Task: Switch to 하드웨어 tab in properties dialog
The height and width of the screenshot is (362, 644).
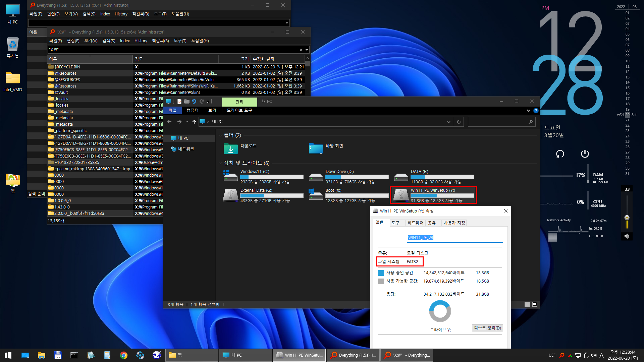Action: click(x=415, y=223)
